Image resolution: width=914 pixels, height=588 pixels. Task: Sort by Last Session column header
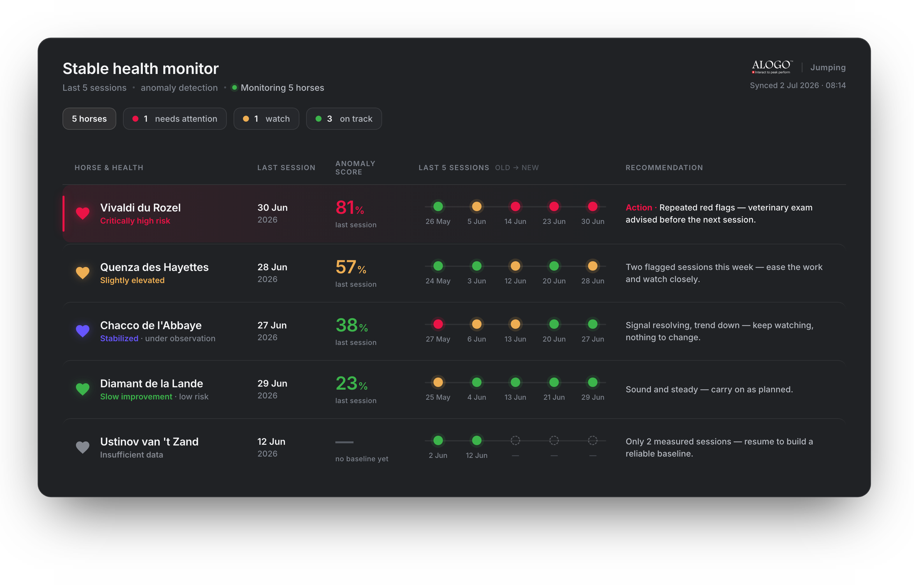[x=286, y=167]
